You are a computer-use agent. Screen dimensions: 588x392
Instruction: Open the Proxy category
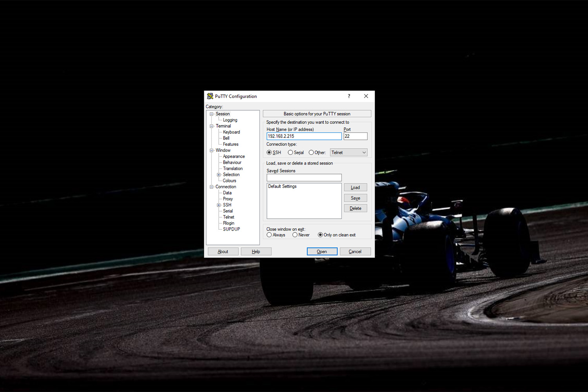228,199
